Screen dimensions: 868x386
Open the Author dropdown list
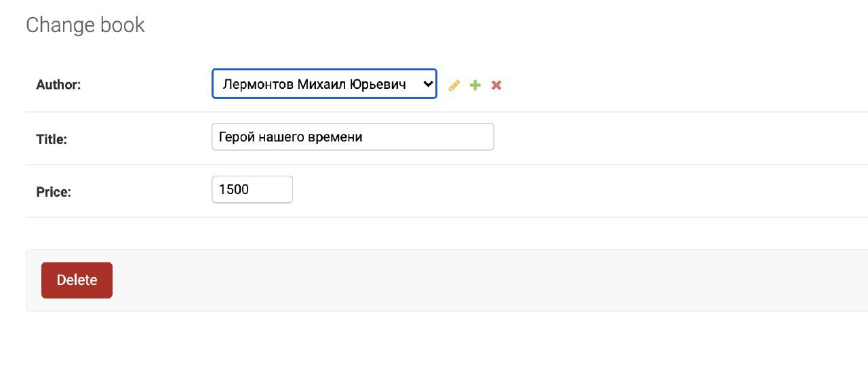pyautogui.click(x=324, y=83)
